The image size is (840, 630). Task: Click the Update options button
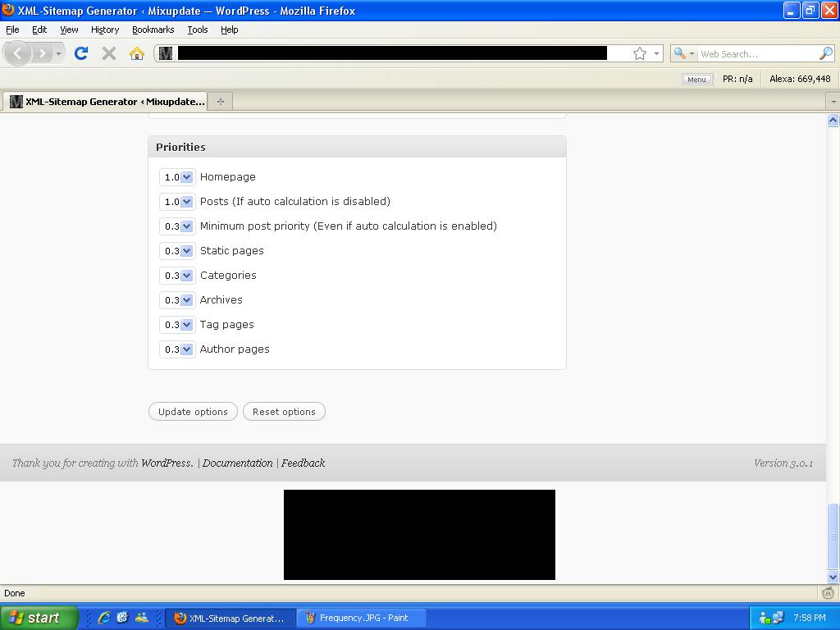pos(193,412)
